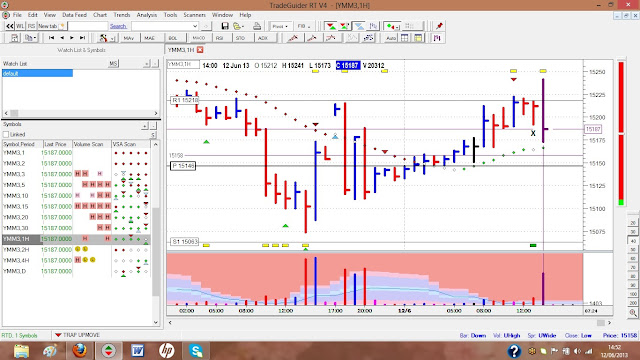Click the white grid table icon

[404, 38]
